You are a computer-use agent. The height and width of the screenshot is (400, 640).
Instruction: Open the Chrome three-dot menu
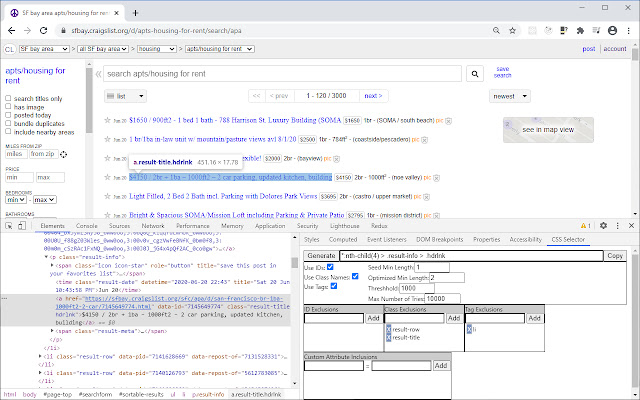point(629,31)
